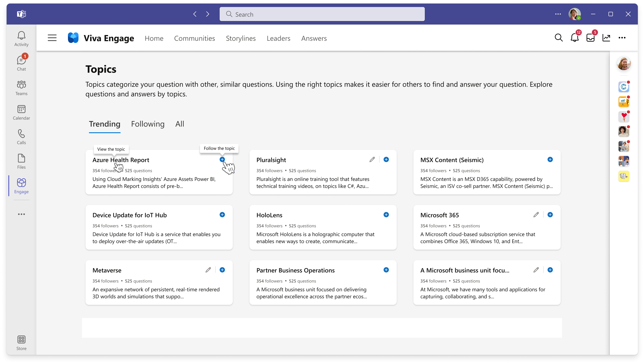
Task: View the Azure Health Report topic
Action: (120, 160)
